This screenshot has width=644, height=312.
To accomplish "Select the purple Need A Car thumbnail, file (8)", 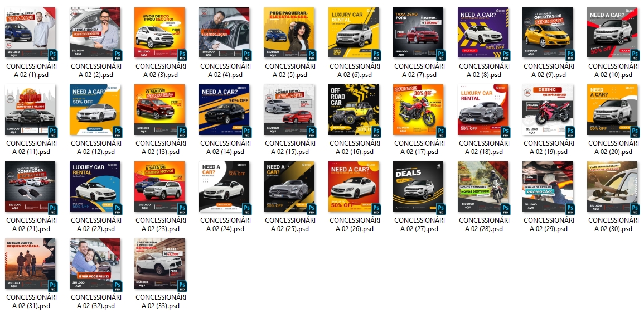I will tap(483, 32).
